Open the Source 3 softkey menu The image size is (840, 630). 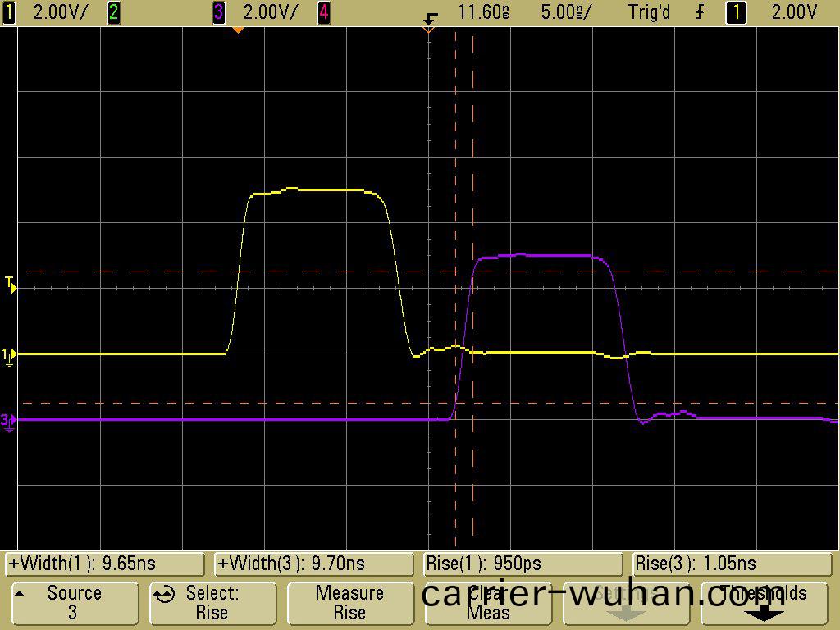tap(74, 603)
